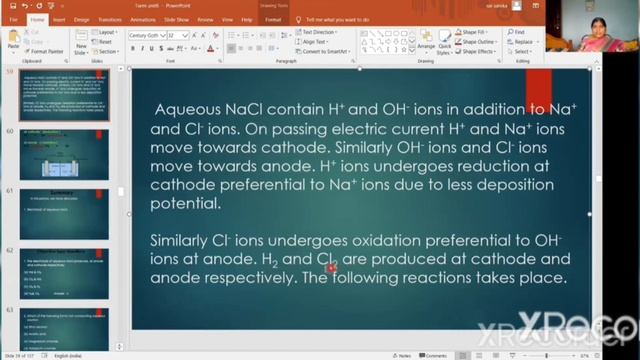Open Drawing Tools Format tab
This screenshot has width=640, height=360.
pyautogui.click(x=273, y=20)
